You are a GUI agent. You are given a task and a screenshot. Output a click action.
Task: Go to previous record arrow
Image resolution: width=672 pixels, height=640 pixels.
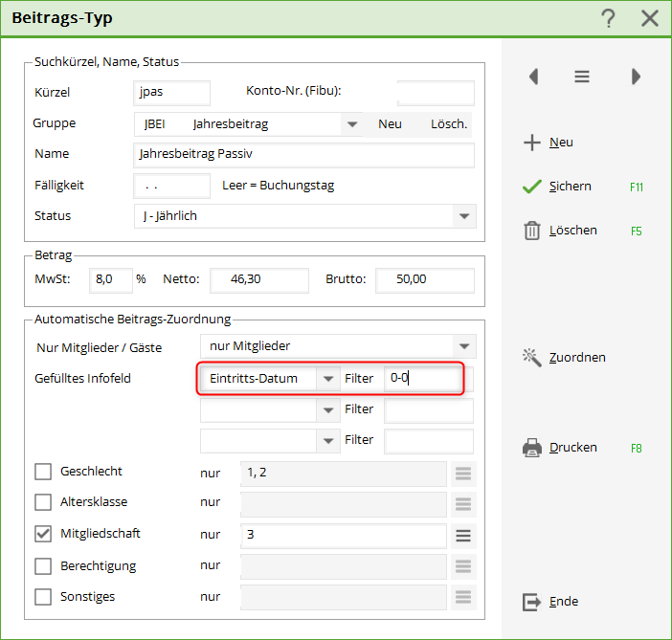[x=533, y=77]
